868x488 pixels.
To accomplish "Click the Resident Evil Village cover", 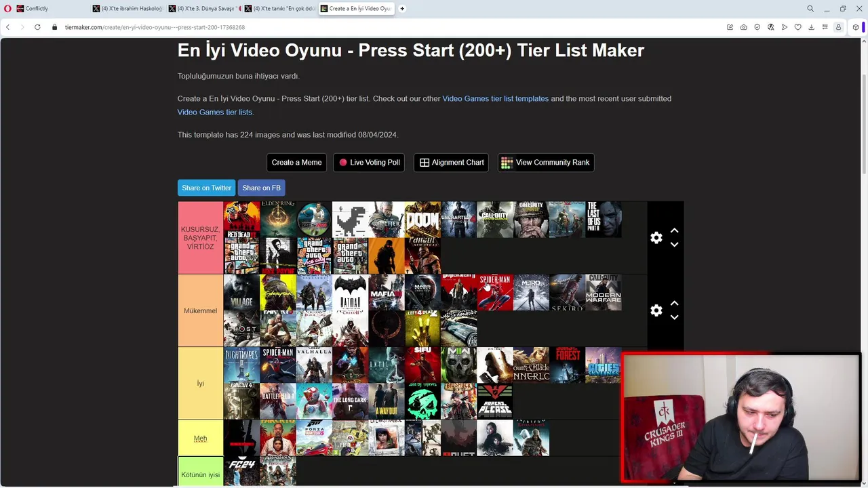I will [241, 292].
